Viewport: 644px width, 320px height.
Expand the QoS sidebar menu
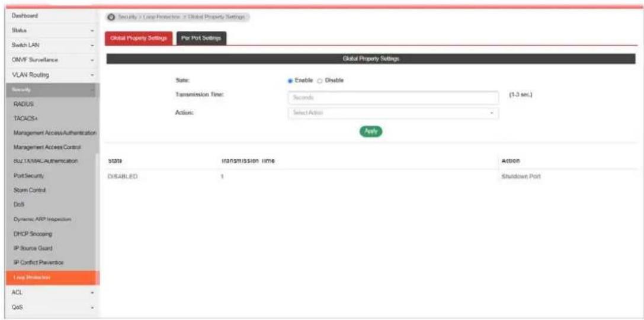point(52,307)
